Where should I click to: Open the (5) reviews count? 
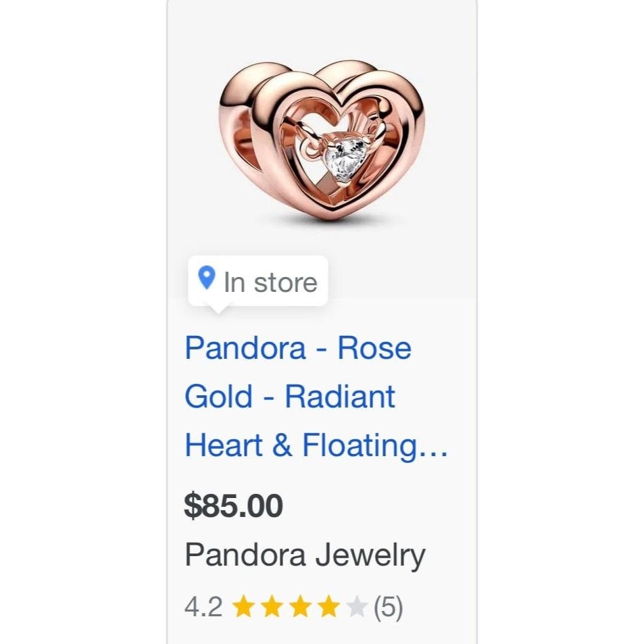point(388,608)
